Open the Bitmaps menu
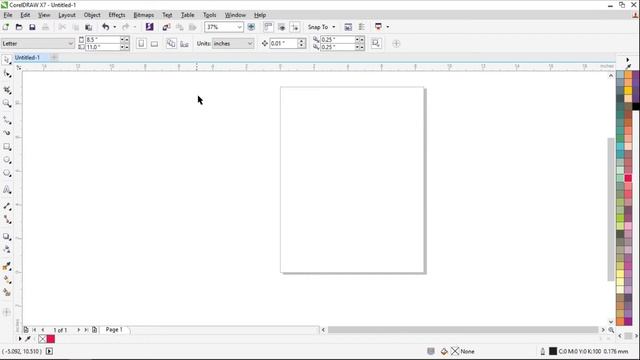 (x=144, y=15)
